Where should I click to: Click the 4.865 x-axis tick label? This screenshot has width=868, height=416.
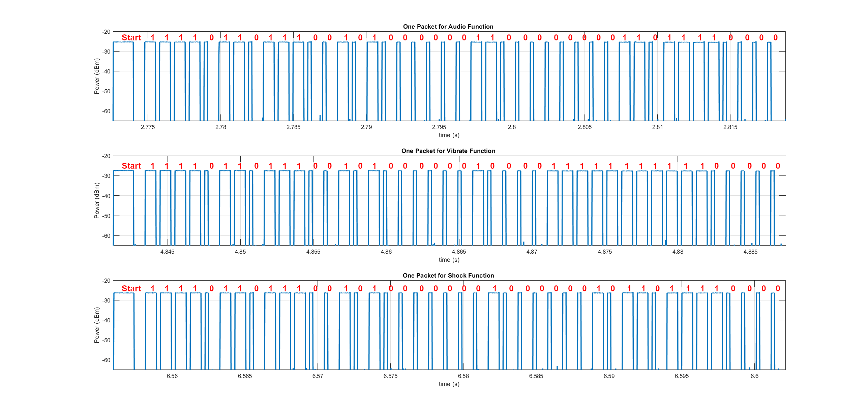point(459,252)
